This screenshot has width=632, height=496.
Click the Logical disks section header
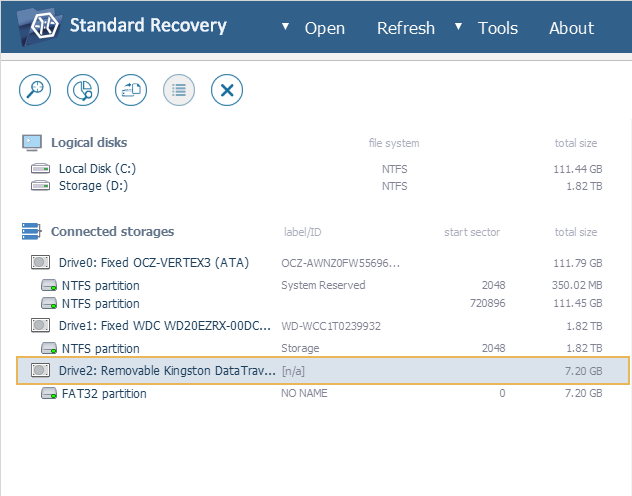[89, 143]
